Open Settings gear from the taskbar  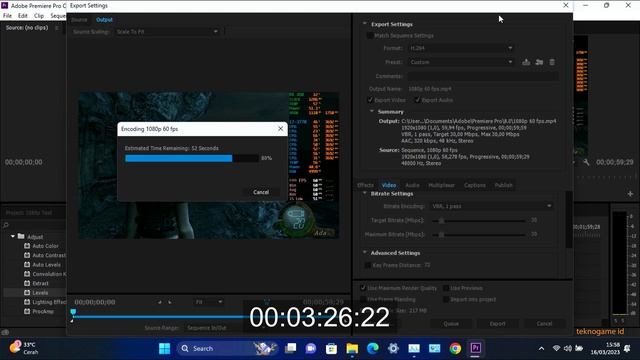[x=393, y=348]
